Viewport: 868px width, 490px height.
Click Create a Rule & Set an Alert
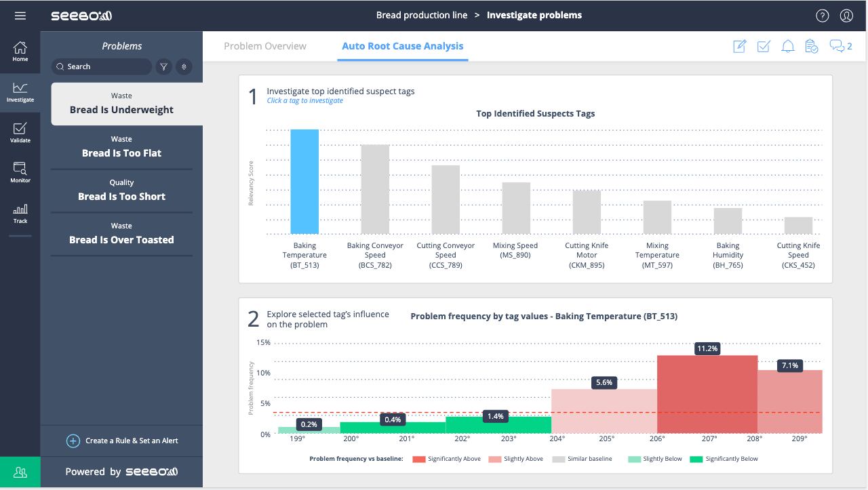point(122,441)
